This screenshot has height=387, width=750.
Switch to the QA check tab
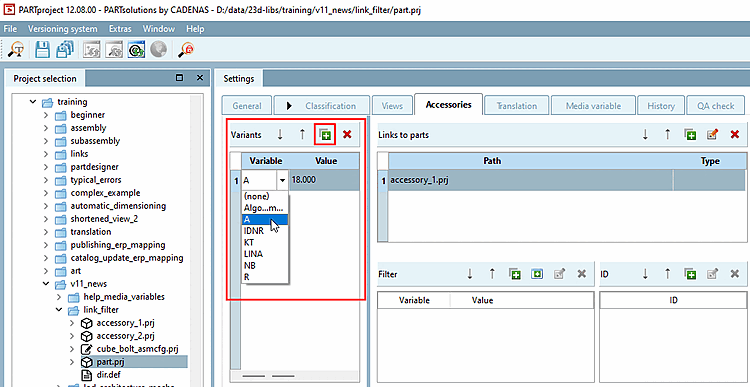click(x=716, y=106)
